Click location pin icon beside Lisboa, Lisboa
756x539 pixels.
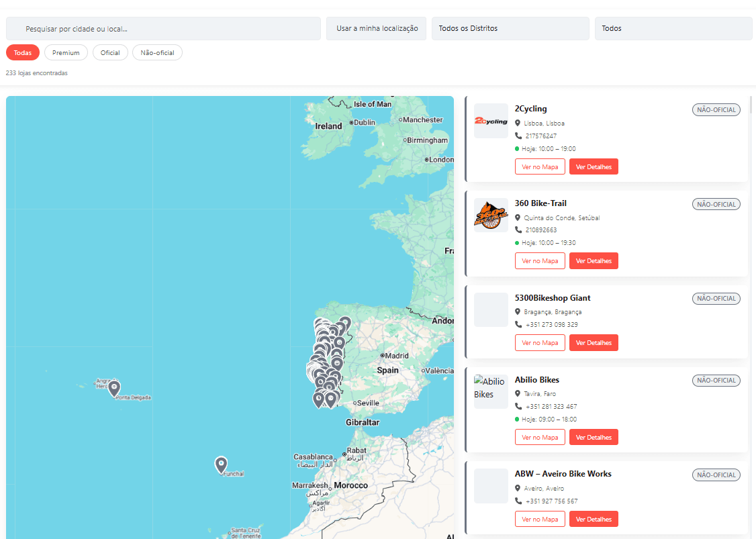pos(518,124)
